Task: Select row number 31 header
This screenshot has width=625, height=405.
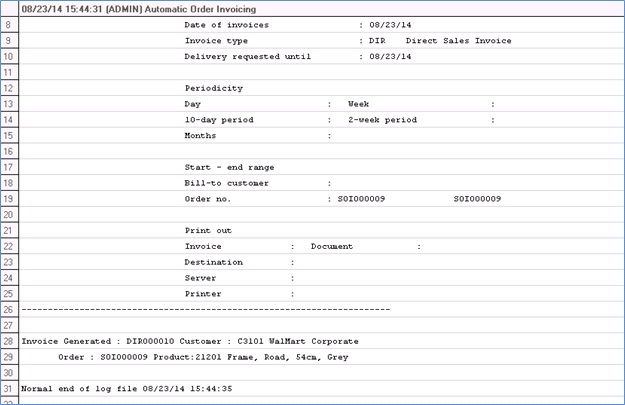Action: point(9,388)
